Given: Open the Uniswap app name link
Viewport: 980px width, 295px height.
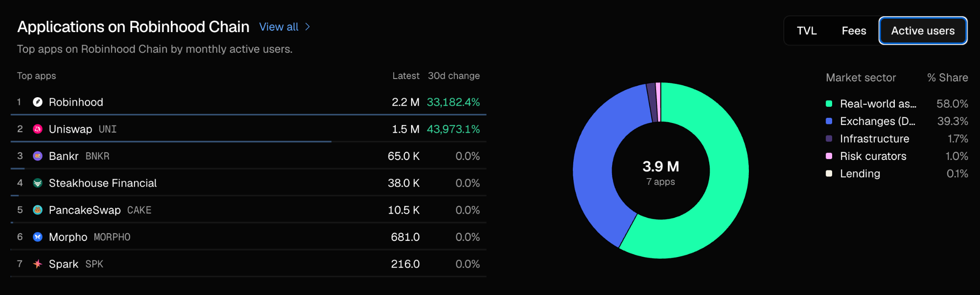Looking at the screenshot, I should tap(70, 129).
